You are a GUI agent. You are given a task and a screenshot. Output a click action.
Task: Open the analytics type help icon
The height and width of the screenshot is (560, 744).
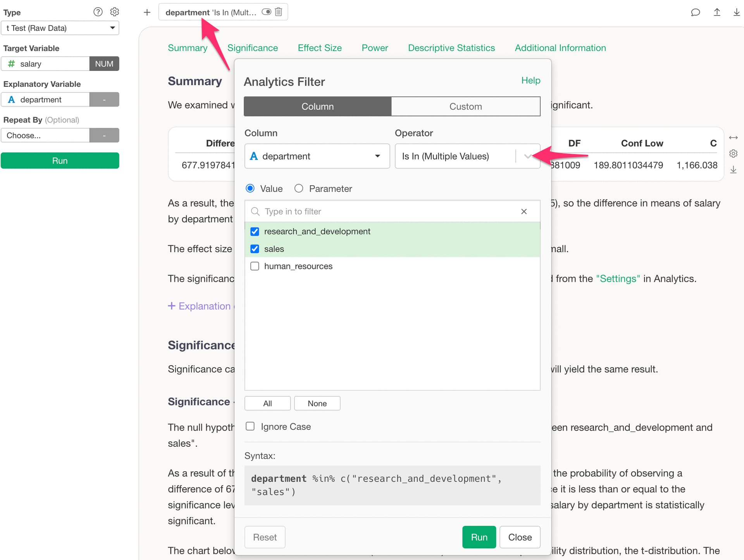[x=98, y=12]
